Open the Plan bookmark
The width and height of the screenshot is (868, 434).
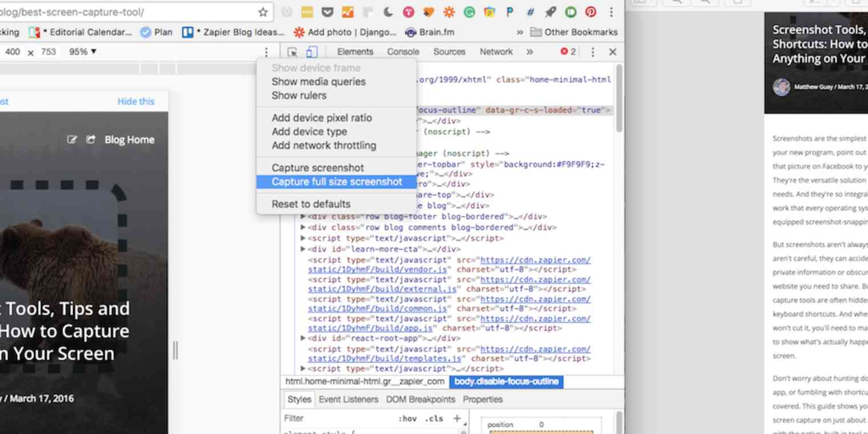click(156, 32)
